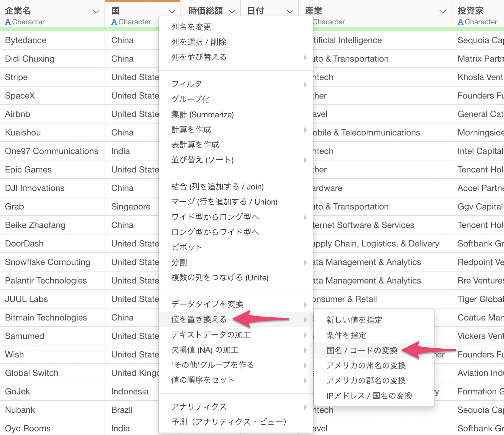Click the Mobile & Telecommunications industry cell
The height and width of the screenshot is (435, 504).
pos(382,133)
